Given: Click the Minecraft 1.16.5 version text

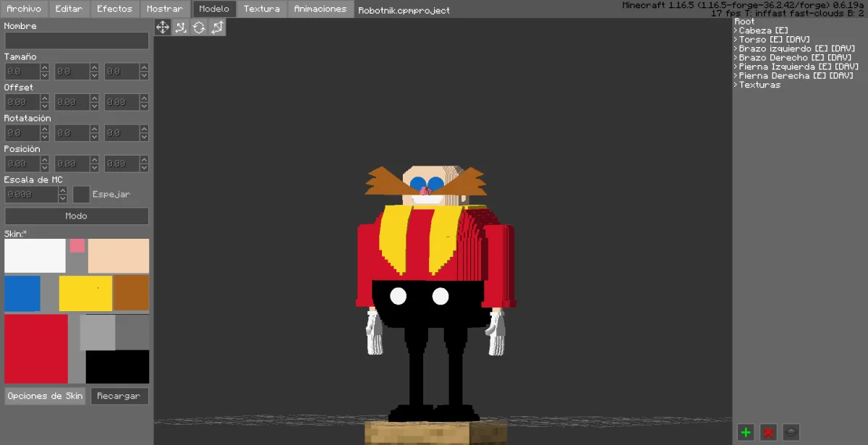Looking at the screenshot, I should 744,5.
